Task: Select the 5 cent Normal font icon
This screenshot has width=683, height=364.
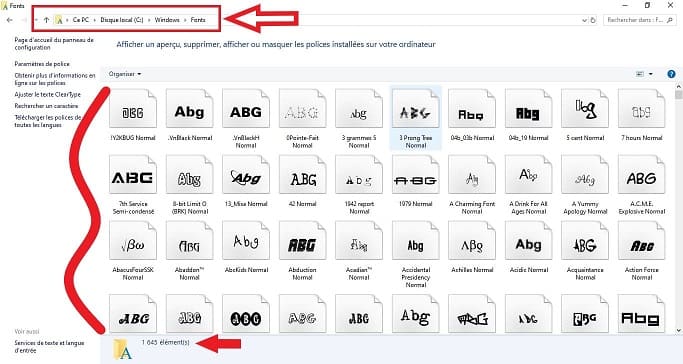Action: click(585, 109)
